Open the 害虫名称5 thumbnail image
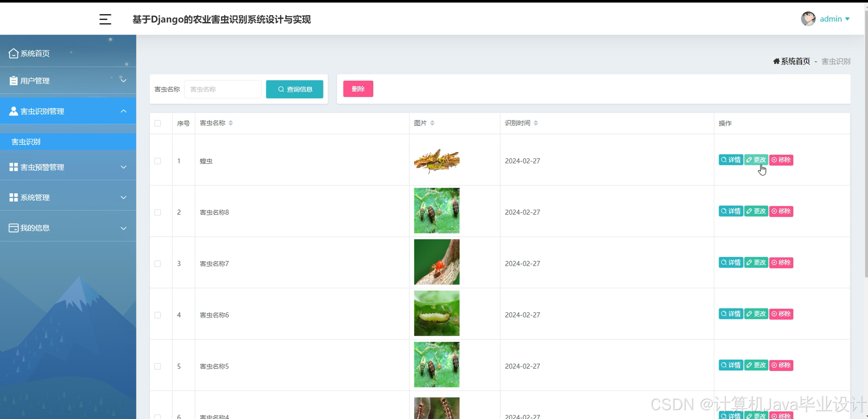The height and width of the screenshot is (419, 868). click(x=437, y=364)
